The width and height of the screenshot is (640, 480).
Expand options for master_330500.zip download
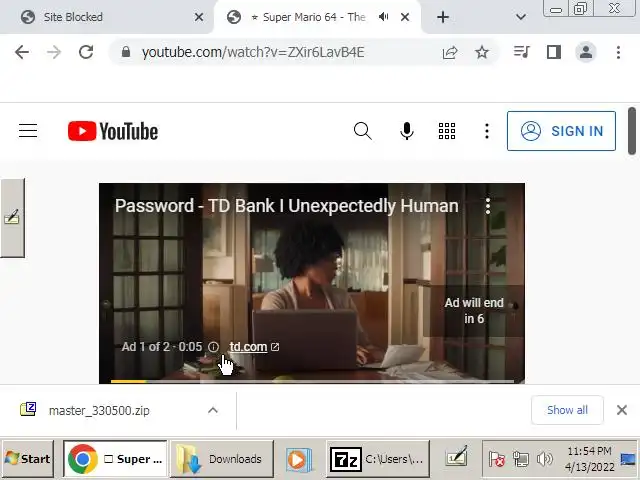pos(213,410)
